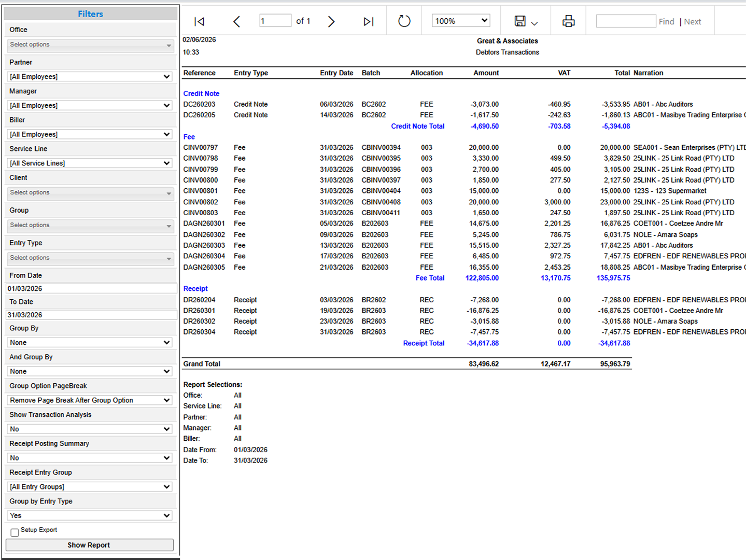Open the Group By dropdown
This screenshot has width=746, height=560.
[90, 343]
